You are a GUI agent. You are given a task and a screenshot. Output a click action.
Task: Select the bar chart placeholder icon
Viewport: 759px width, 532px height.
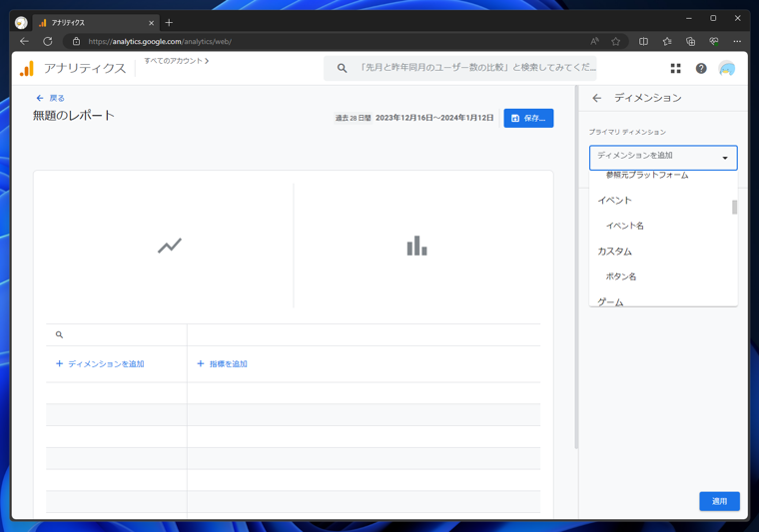click(416, 246)
